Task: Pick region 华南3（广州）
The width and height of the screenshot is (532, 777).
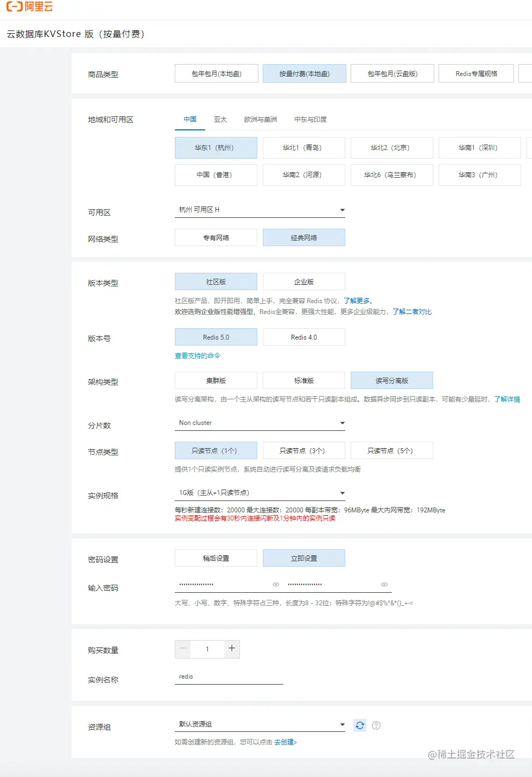Action: (480, 175)
